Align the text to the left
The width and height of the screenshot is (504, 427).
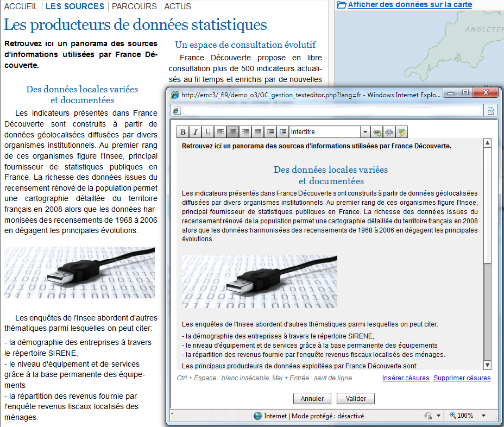point(220,132)
